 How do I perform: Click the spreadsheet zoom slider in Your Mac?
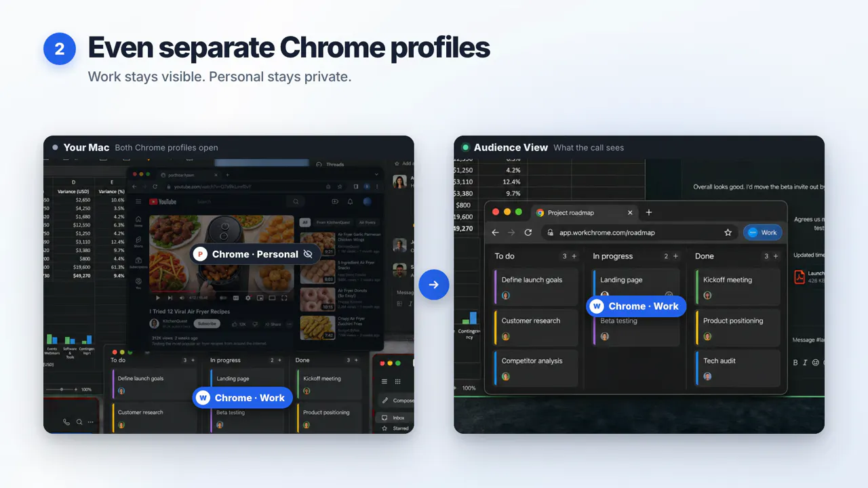pyautogui.click(x=61, y=390)
